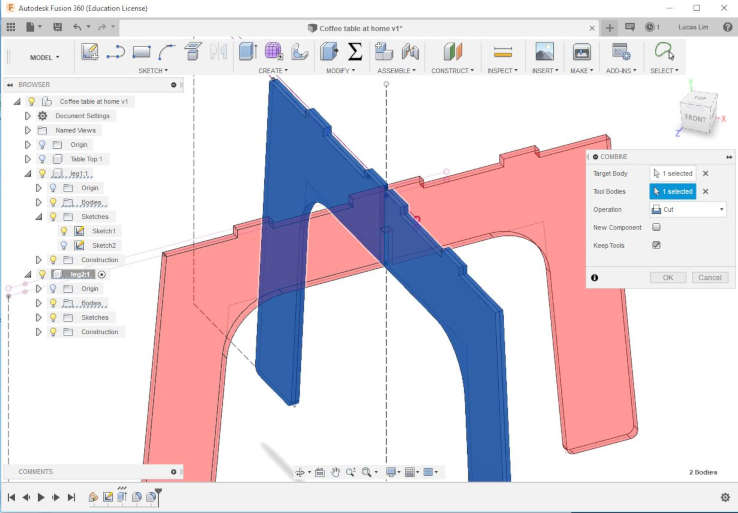738x513 pixels.
Task: Toggle visibility bulb of leg1:1
Action: coord(42,173)
